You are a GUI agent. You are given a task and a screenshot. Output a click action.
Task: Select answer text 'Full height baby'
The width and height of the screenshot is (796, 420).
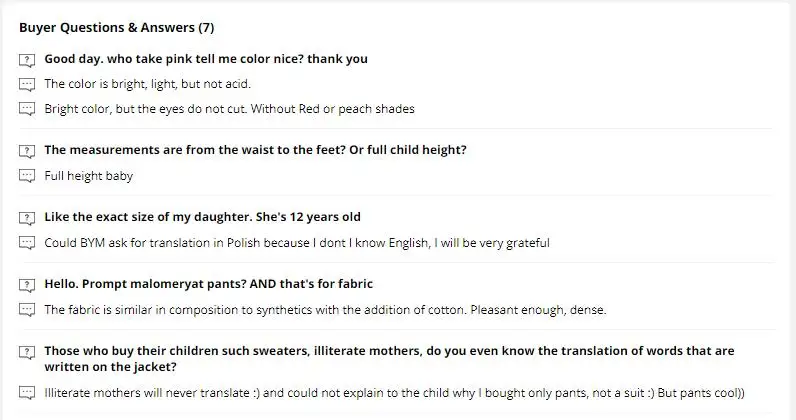pos(88,176)
